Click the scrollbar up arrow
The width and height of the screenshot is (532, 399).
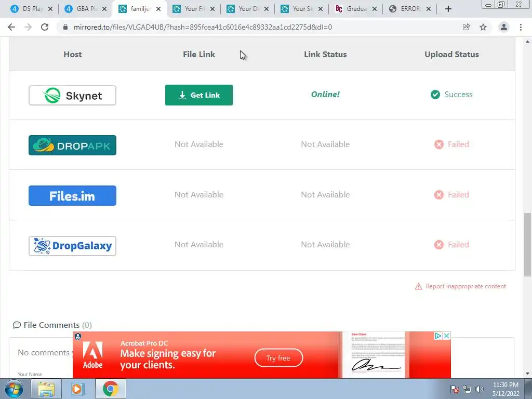[527, 42]
